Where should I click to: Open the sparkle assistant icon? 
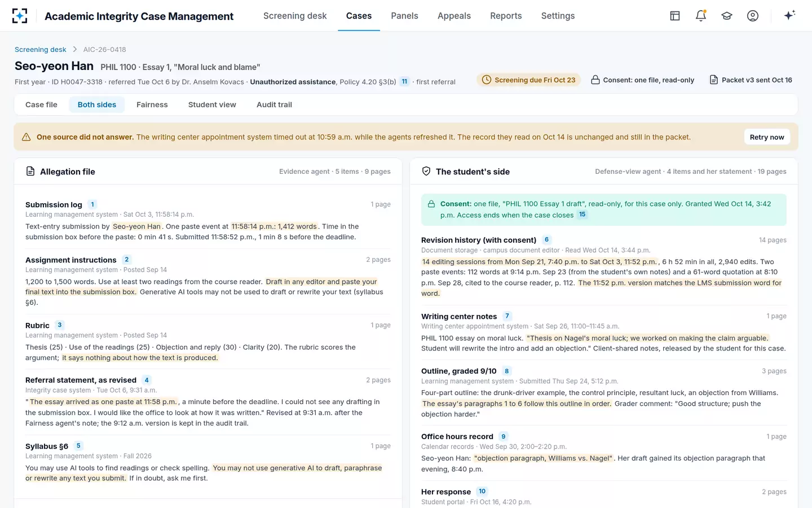tap(789, 15)
